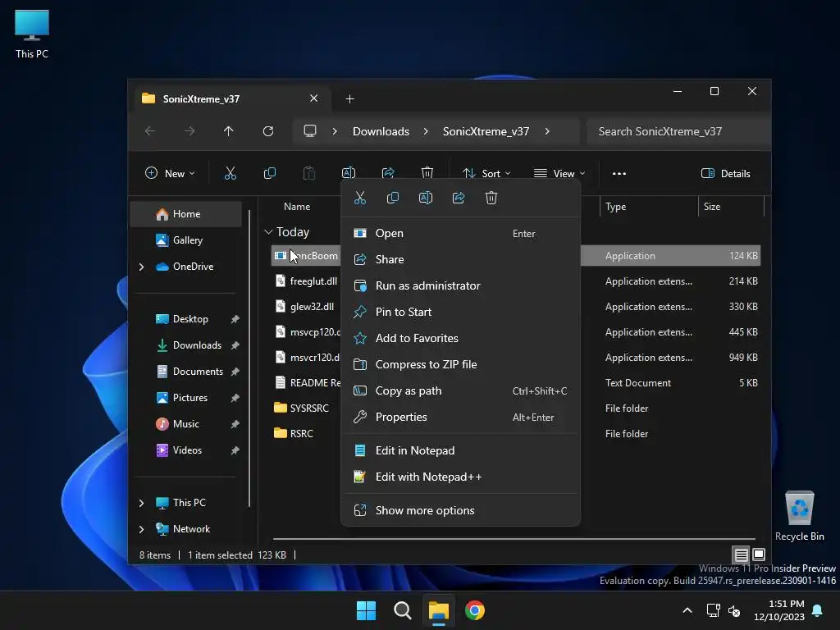Viewport: 840px width, 630px height.
Task: Navigate up one folder level
Action: (x=229, y=131)
